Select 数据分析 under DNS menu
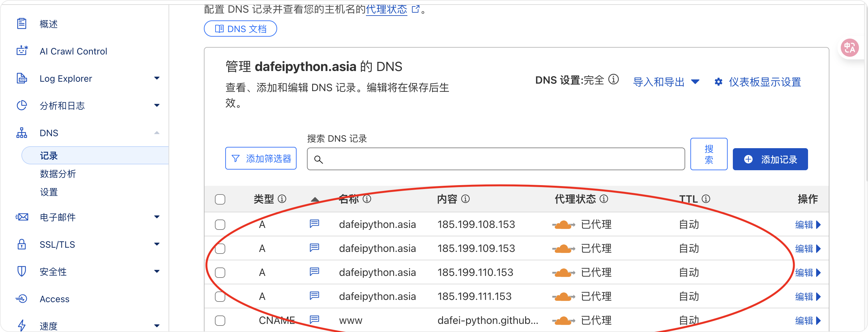Screen dimensions: 868x332 coord(58,173)
